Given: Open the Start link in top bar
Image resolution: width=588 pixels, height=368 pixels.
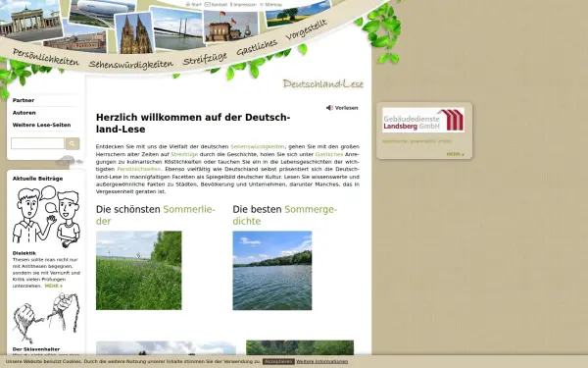Looking at the screenshot, I should 193,5.
